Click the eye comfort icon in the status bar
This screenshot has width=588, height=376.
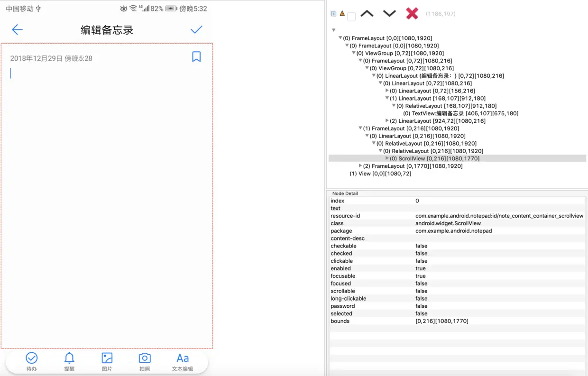124,9
